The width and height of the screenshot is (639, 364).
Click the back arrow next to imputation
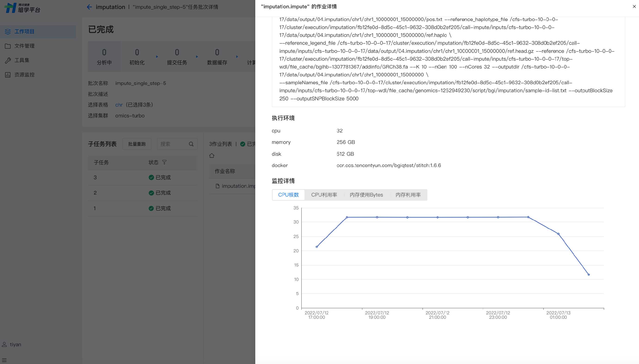pos(89,7)
